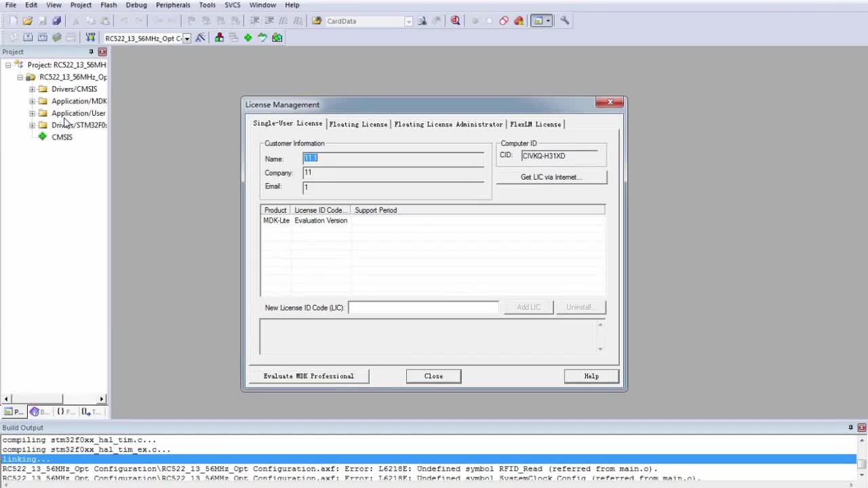Open the Peripherals menu

point(173,5)
